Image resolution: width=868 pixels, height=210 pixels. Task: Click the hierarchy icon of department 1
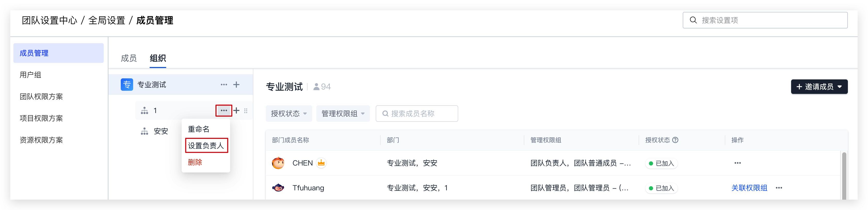144,111
